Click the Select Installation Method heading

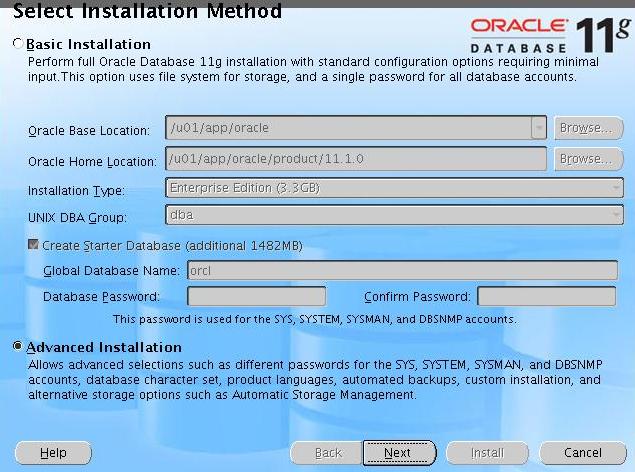point(147,11)
